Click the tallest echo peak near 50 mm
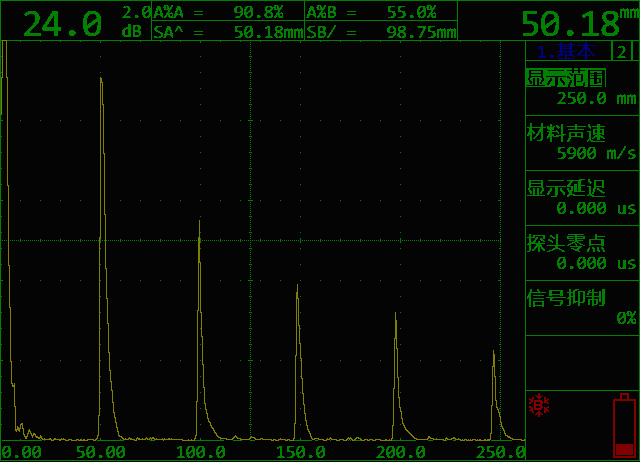This screenshot has width=640, height=462. click(101, 80)
